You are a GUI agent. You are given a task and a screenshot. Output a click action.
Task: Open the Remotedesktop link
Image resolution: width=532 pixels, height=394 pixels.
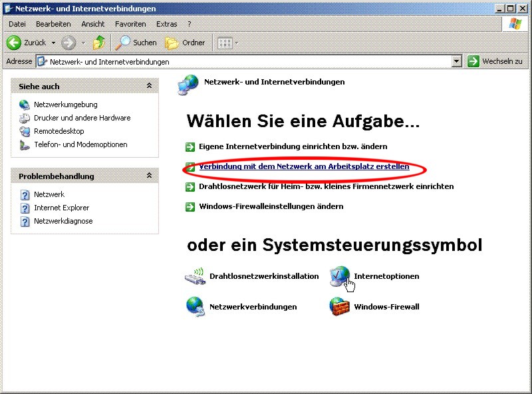(x=59, y=131)
